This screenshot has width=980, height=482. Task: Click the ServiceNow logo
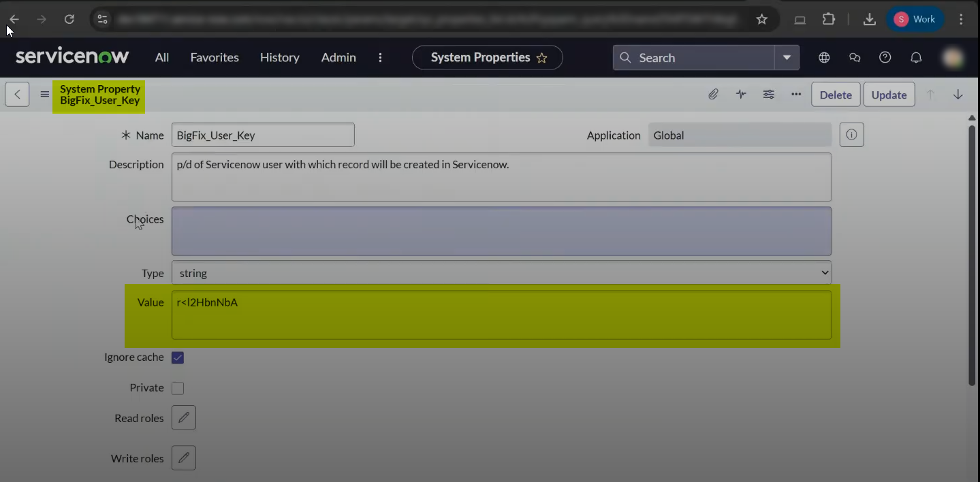click(x=72, y=57)
